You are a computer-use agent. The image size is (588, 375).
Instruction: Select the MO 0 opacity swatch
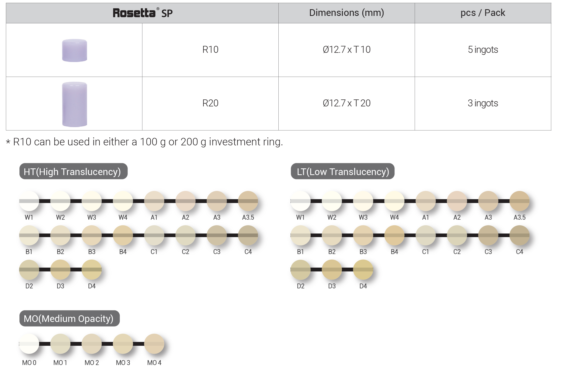[29, 344]
